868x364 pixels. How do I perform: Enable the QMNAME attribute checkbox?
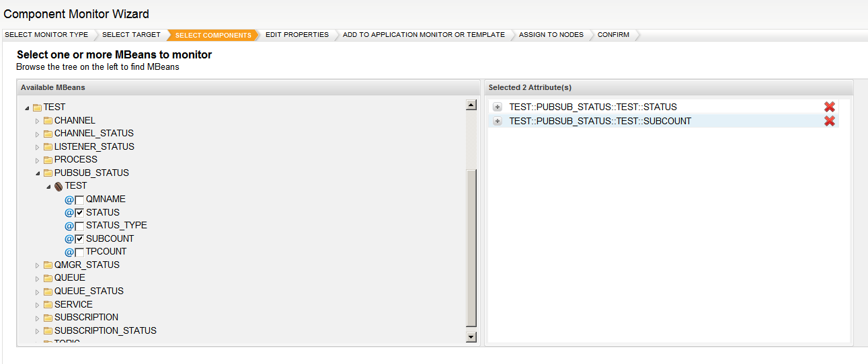(x=79, y=199)
